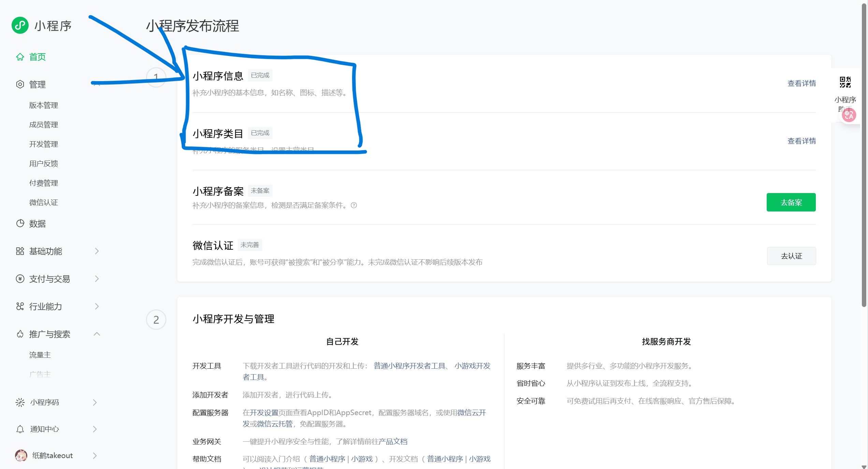Image resolution: width=868 pixels, height=469 pixels.
Task: Open 微信认证 sidebar submenu item
Action: (44, 203)
